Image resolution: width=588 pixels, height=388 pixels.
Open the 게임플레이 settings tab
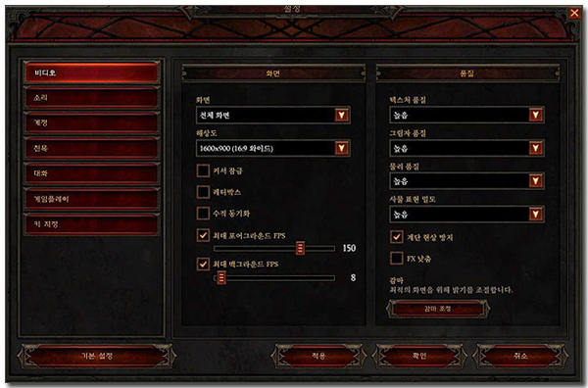91,199
